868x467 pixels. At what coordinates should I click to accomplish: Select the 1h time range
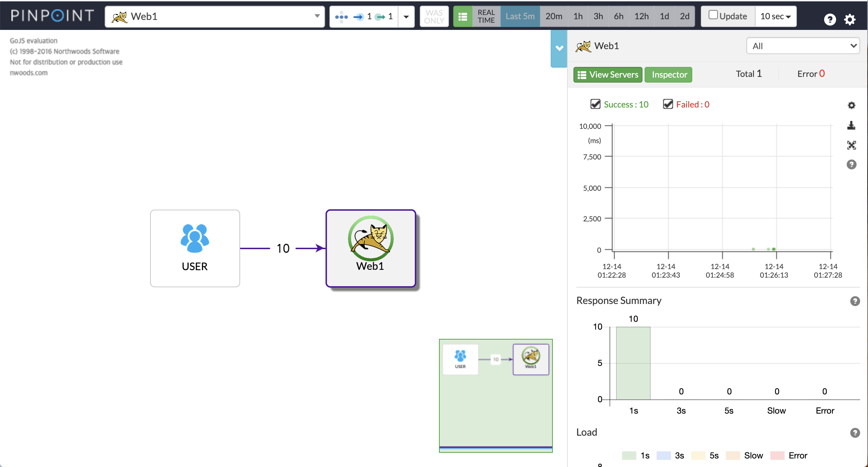click(578, 16)
